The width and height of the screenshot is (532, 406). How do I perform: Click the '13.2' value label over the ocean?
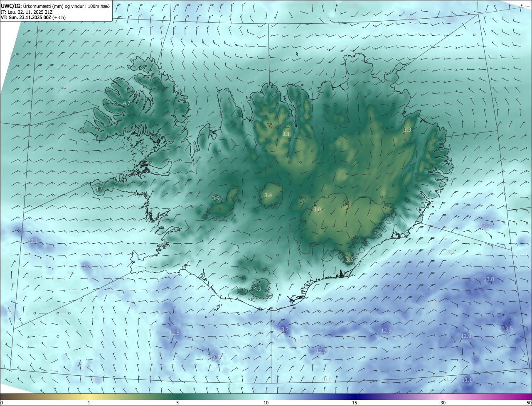[283, 330]
